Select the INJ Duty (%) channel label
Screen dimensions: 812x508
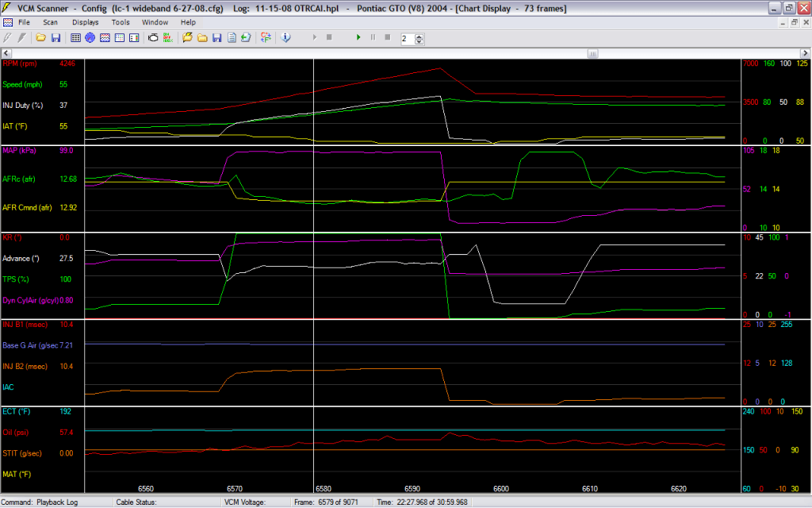tap(23, 106)
